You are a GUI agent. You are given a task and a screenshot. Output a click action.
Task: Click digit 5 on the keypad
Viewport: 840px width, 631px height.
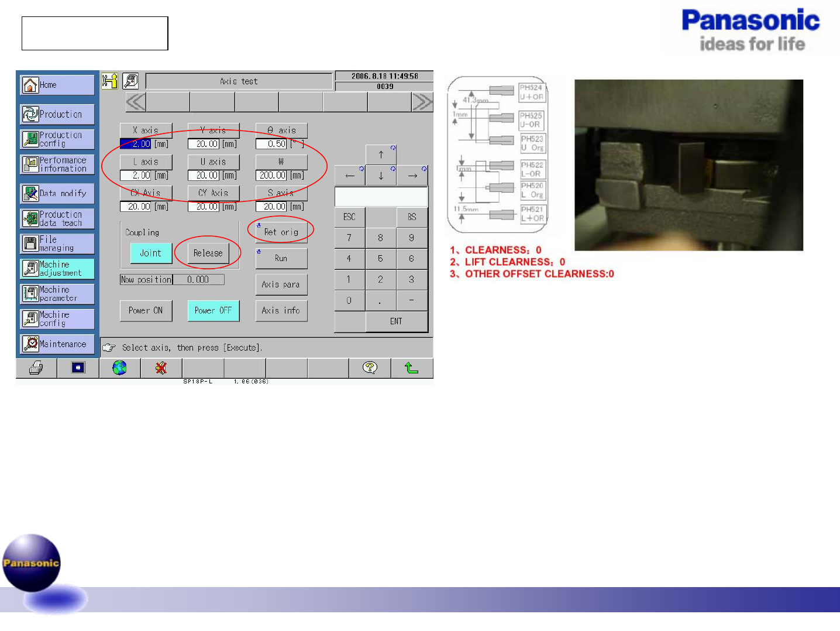(x=381, y=259)
